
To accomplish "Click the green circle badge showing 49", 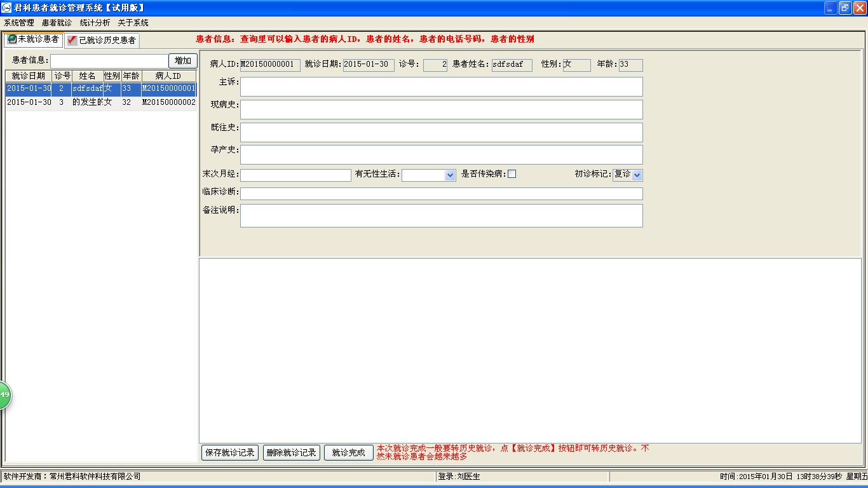I will [x=4, y=395].
